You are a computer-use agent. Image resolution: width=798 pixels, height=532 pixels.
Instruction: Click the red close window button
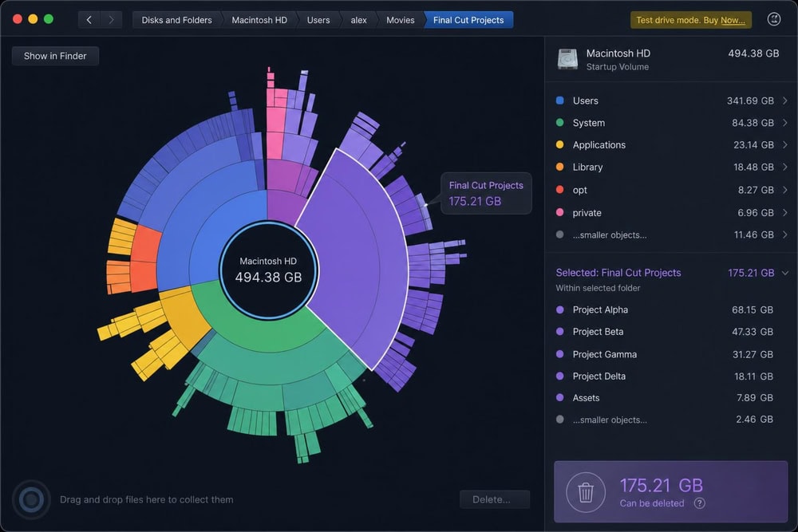pos(18,19)
